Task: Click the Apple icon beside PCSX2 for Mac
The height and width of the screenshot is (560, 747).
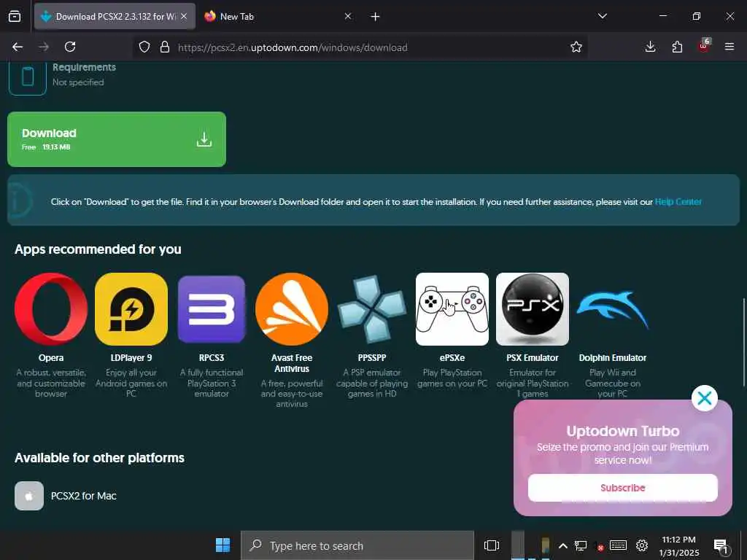Action: coord(29,496)
